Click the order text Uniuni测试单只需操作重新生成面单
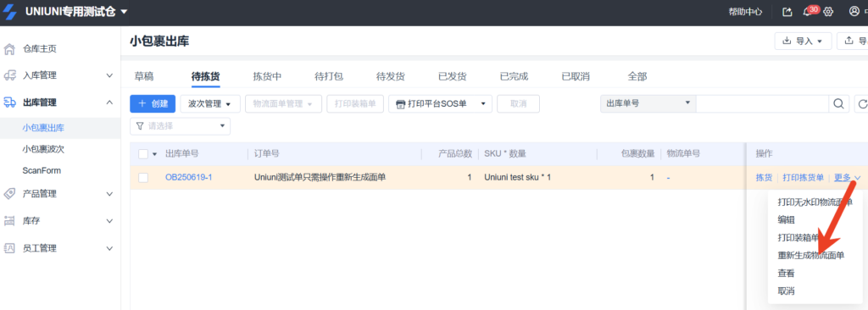The image size is (868, 310). (320, 178)
